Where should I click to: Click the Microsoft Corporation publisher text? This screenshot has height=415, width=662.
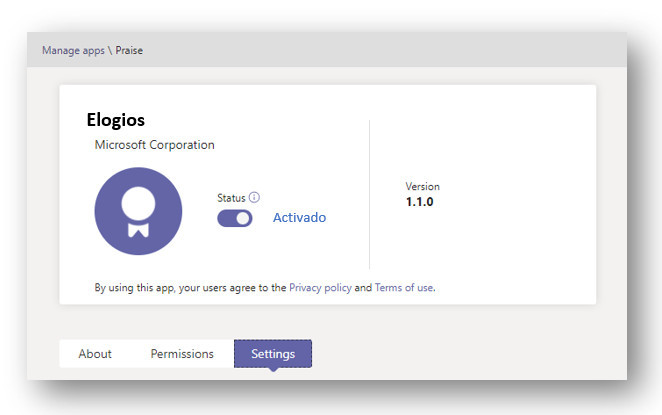pyautogui.click(x=155, y=145)
